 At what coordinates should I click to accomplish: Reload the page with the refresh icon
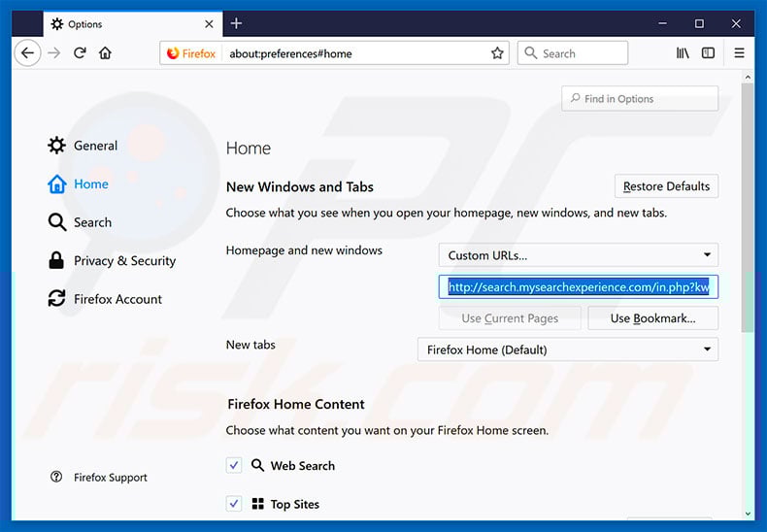(80, 52)
